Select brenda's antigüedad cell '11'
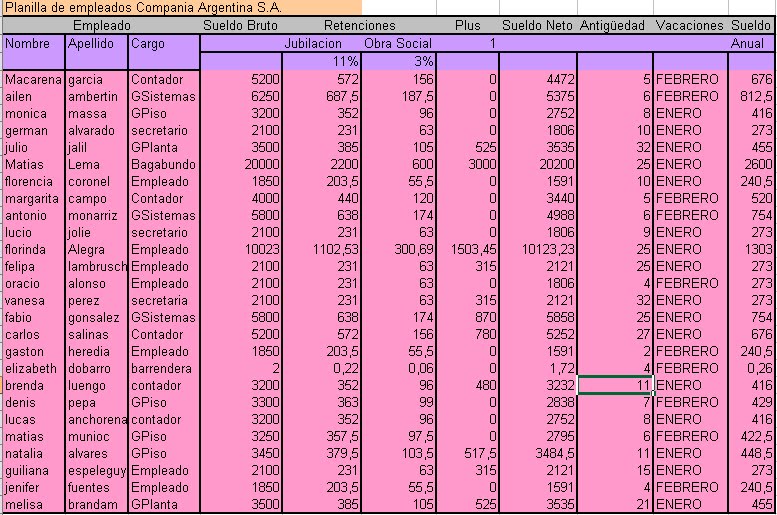 615,385
